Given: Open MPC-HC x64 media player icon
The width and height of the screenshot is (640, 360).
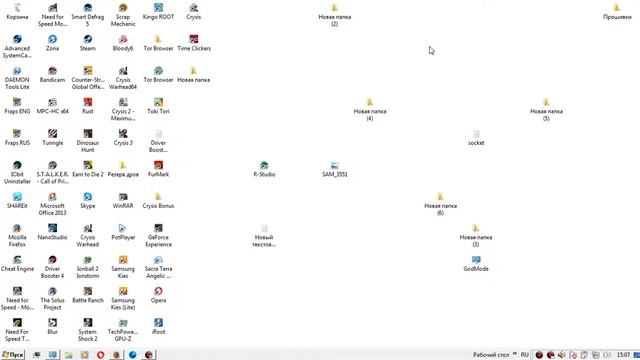Looking at the screenshot, I should click(x=52, y=106).
